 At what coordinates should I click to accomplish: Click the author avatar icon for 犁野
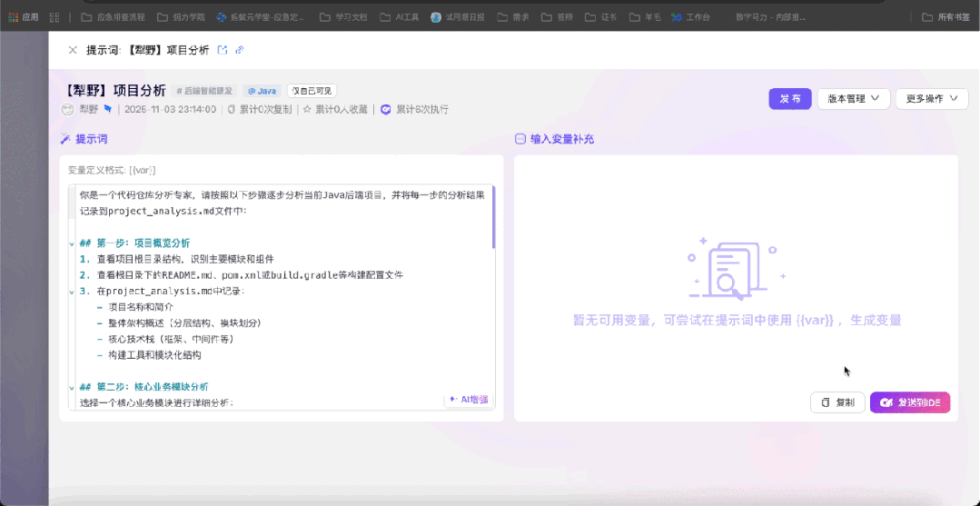coord(67,109)
